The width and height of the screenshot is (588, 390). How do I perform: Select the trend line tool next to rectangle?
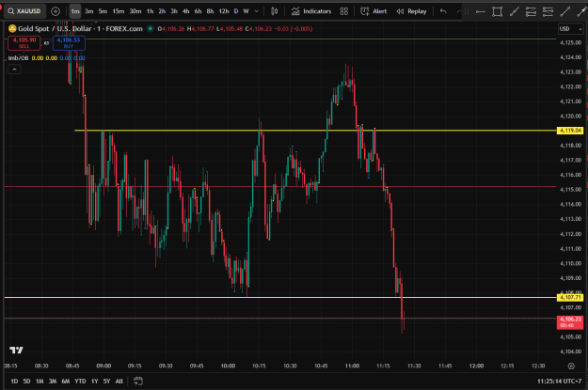click(x=514, y=11)
